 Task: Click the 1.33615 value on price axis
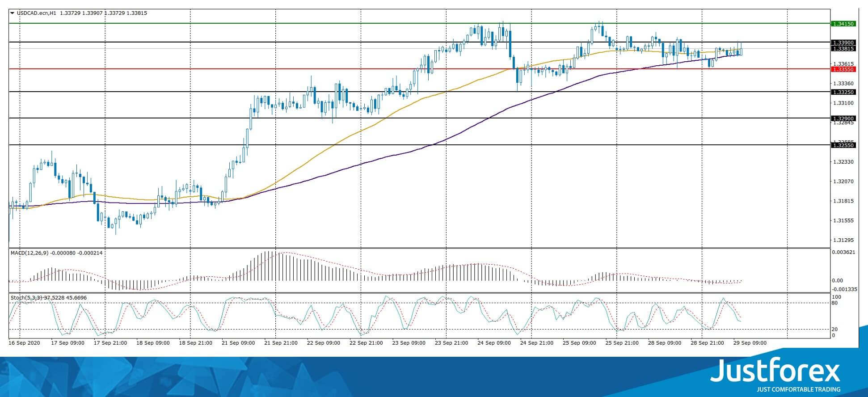pyautogui.click(x=843, y=64)
